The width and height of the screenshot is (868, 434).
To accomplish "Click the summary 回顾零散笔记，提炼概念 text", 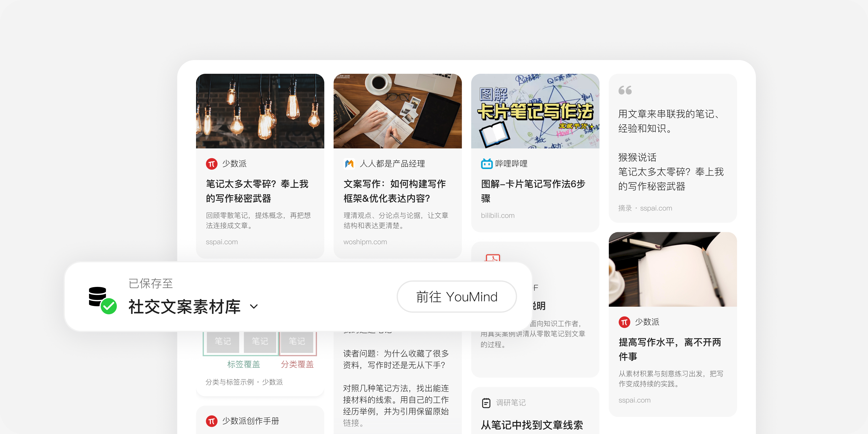I will pos(258,220).
